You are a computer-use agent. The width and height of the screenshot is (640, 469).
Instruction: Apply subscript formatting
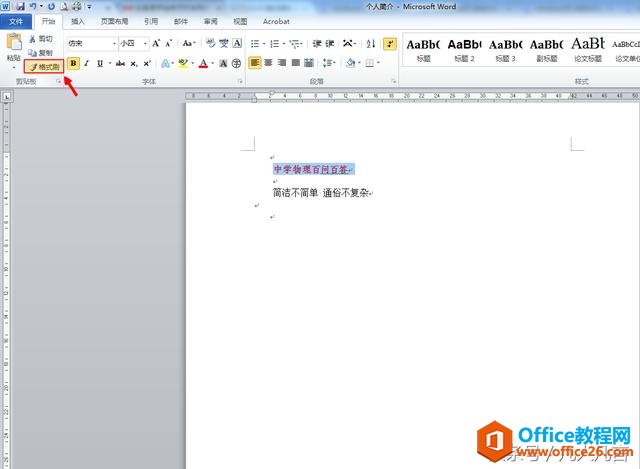tap(134, 63)
